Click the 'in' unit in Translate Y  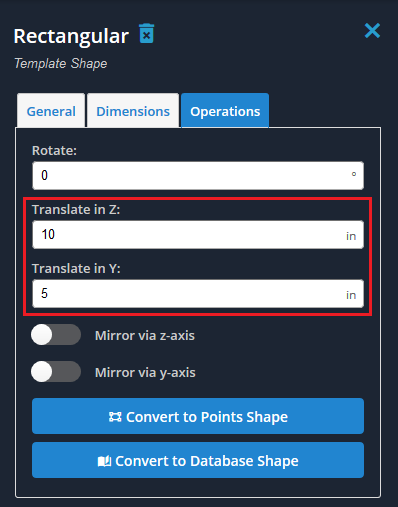(x=351, y=295)
